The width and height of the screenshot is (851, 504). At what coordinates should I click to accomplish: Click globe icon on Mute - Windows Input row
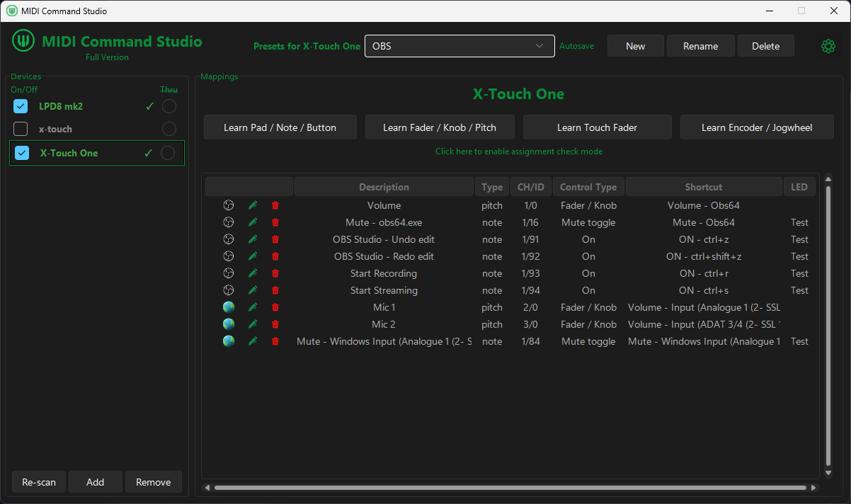[228, 341]
